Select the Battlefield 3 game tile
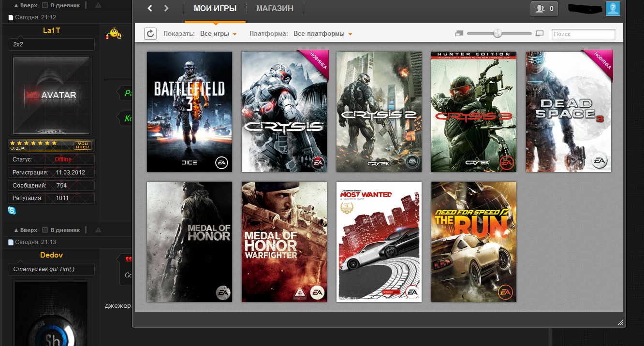This screenshot has width=644, height=346. coord(190,112)
